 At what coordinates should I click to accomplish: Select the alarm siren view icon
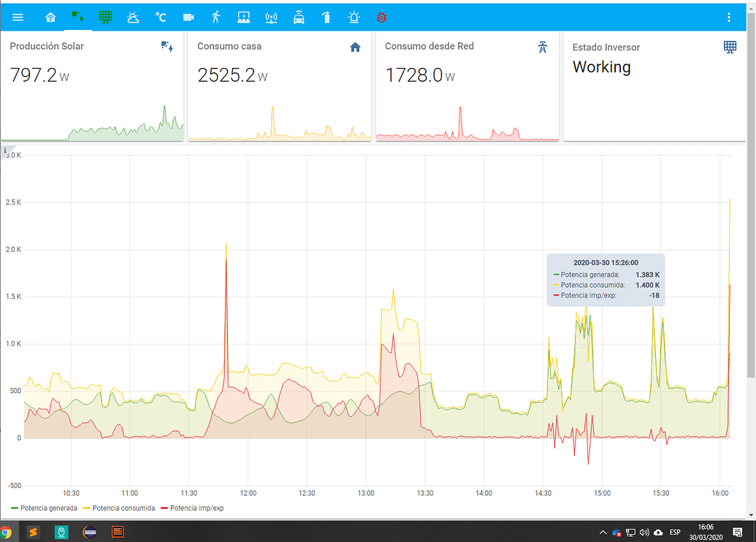click(354, 17)
